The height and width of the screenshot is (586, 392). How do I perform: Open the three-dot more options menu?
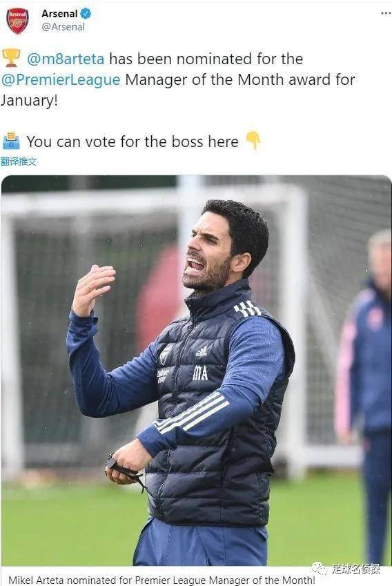pyautogui.click(x=385, y=13)
